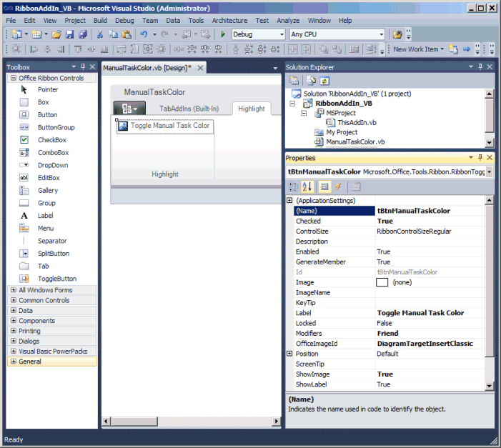
Task: Click the Cut scissors icon
Action: coord(99,34)
